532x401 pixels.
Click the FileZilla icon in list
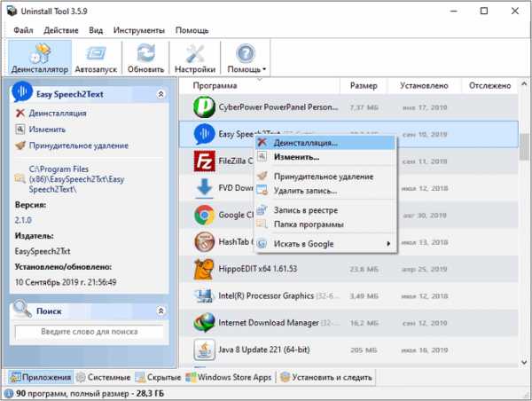[x=204, y=161]
